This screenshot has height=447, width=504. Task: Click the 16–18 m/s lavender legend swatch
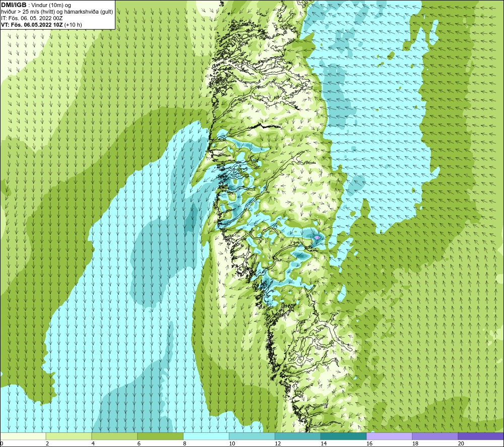(x=389, y=436)
